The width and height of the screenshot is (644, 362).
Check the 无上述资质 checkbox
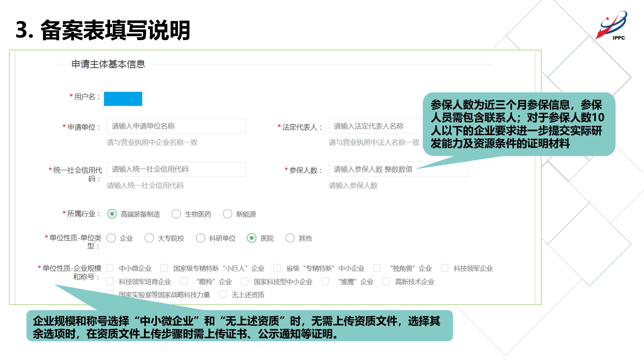(x=222, y=294)
